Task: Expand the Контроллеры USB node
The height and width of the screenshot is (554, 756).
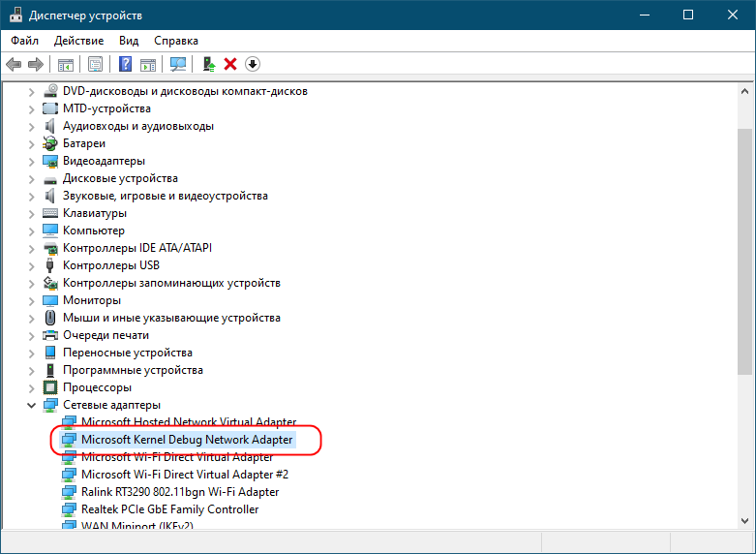Action: pyautogui.click(x=31, y=265)
